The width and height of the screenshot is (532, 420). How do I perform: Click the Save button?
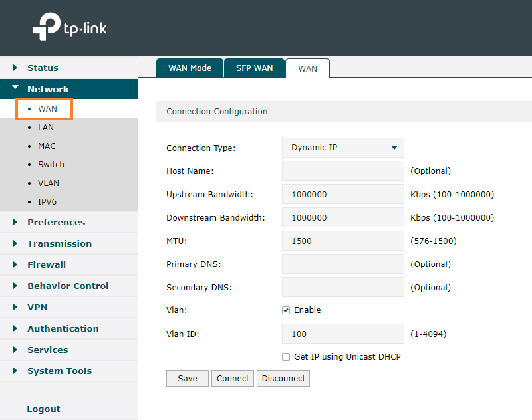click(x=187, y=378)
